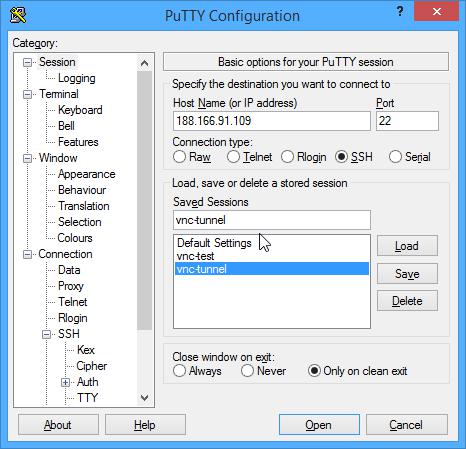Open the Telnet category in tree
This screenshot has height=449, width=466.
(x=72, y=302)
